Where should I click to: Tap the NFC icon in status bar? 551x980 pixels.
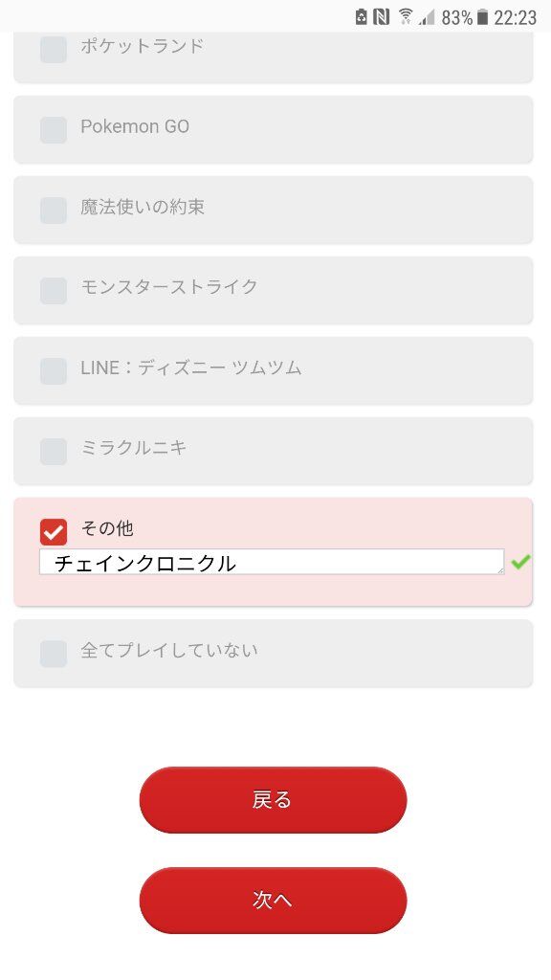(x=381, y=17)
